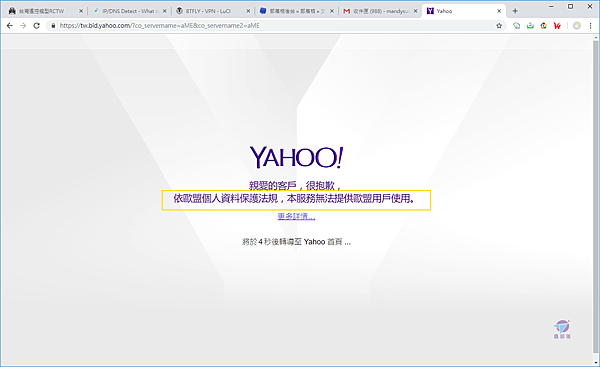Click the 親愛的客戶，很抱歉 text
This screenshot has height=367, width=600.
294,186
